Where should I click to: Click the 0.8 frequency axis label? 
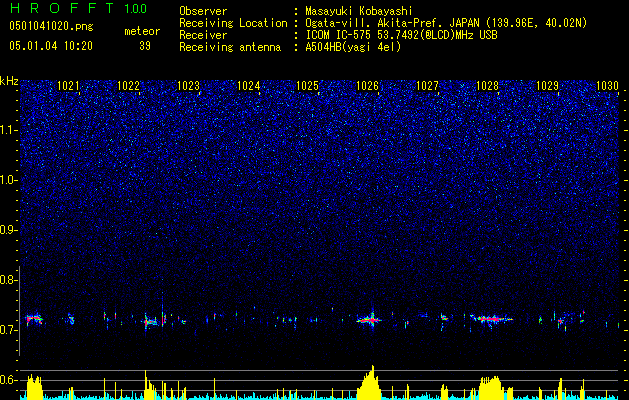(7, 280)
